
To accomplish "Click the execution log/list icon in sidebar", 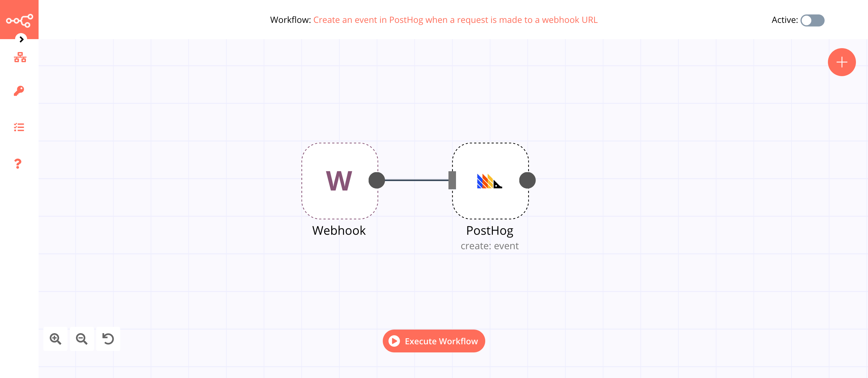I will tap(19, 128).
